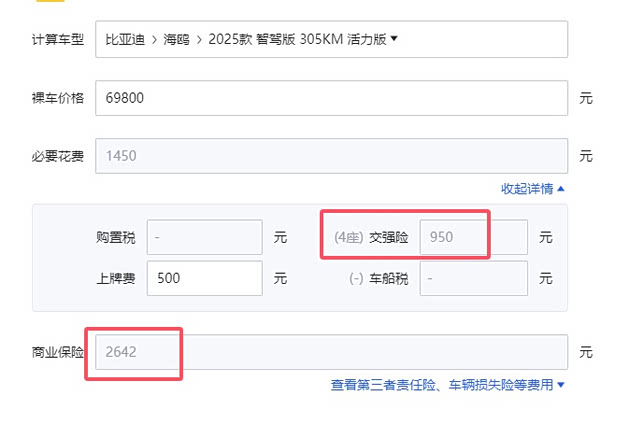Open the 计算车型 car model dropdown arrow

point(393,40)
